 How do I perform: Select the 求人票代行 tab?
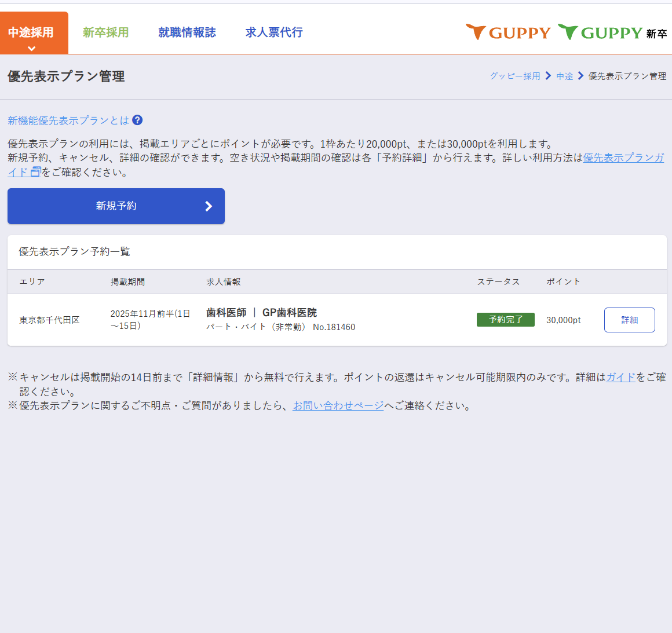[273, 32]
